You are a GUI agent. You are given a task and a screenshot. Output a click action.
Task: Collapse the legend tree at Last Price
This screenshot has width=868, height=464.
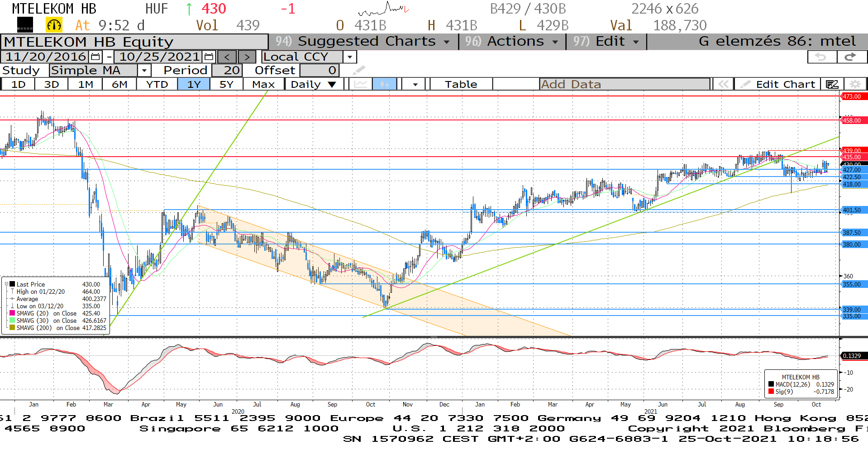click(x=6, y=284)
